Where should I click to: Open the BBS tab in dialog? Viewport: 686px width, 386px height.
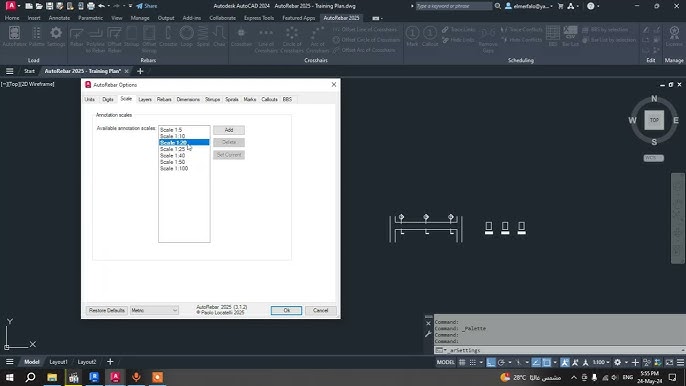(287, 99)
